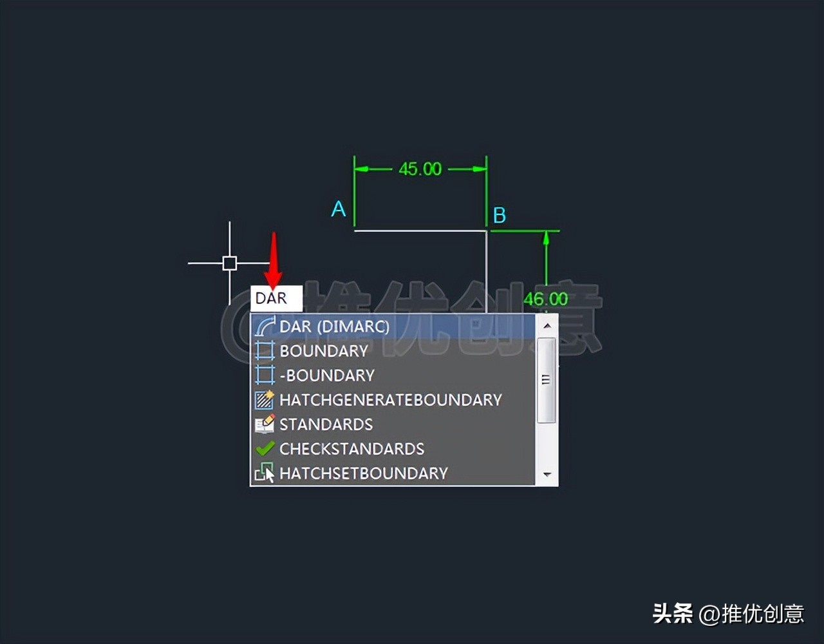824x644 pixels.
Task: Select the boundary icon beside HATCHSETBOUNDARY
Action: tap(265, 473)
